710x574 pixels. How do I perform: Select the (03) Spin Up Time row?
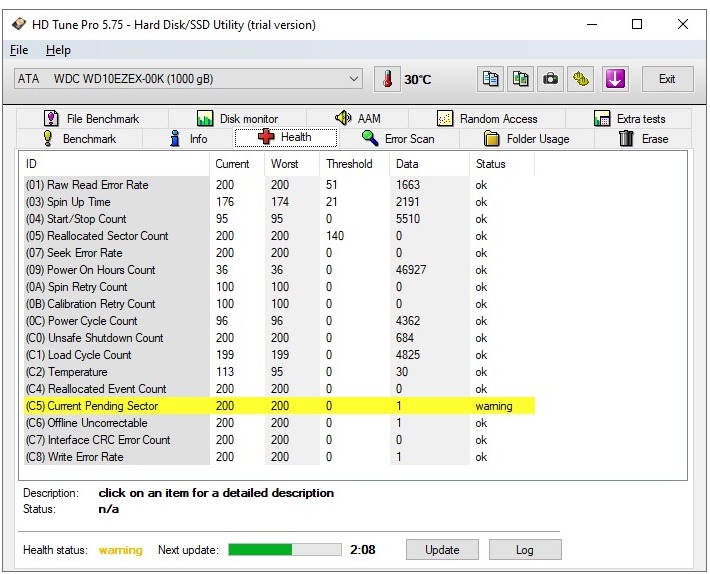click(x=279, y=202)
